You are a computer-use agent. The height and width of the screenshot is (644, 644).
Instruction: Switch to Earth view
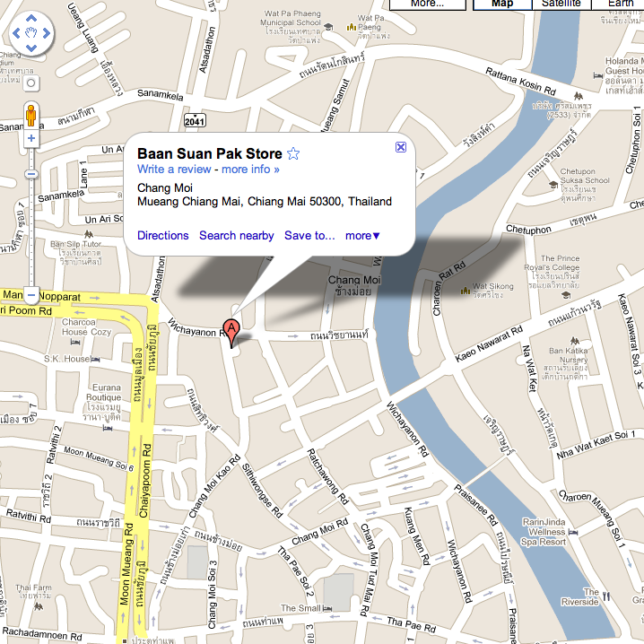point(618,4)
